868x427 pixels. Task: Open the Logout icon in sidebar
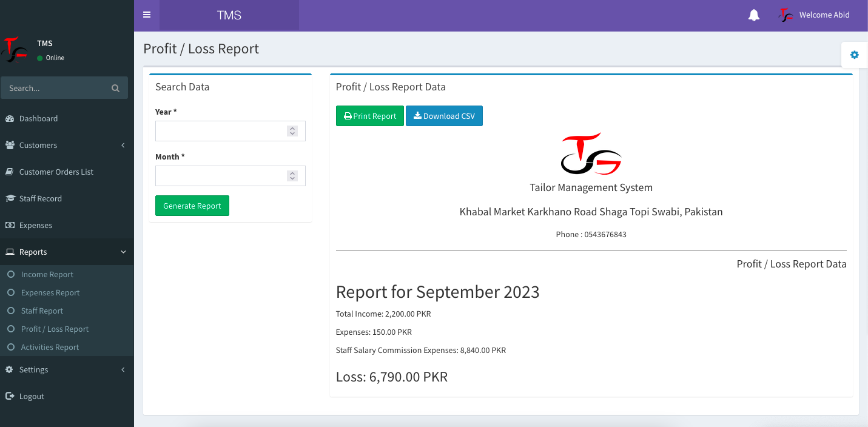[x=10, y=396]
